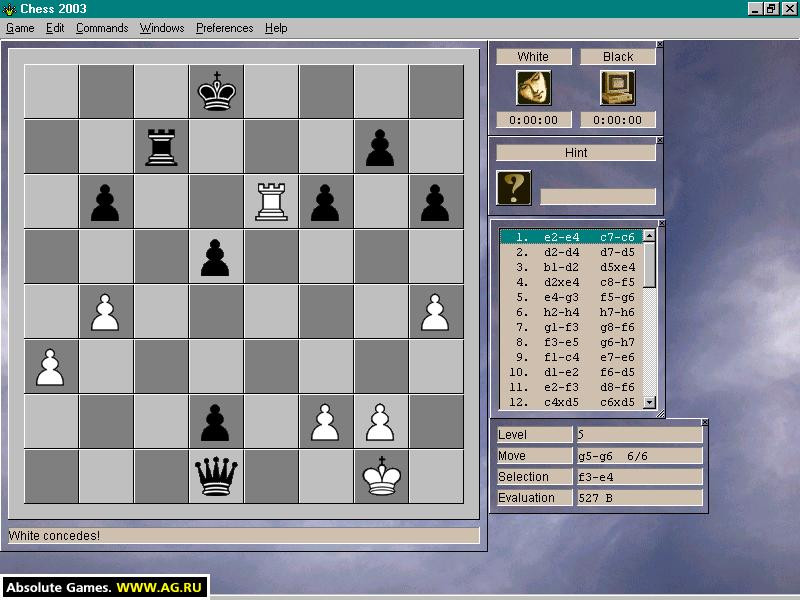Viewport: 800px width, 600px height.
Task: Select move row 1. e2-e4 c7-c6
Action: coord(571,237)
